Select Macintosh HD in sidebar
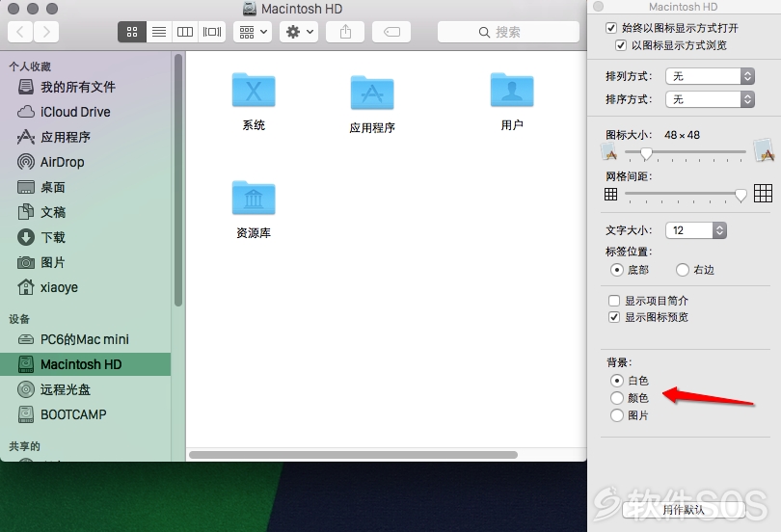This screenshot has width=781, height=532. click(x=86, y=364)
